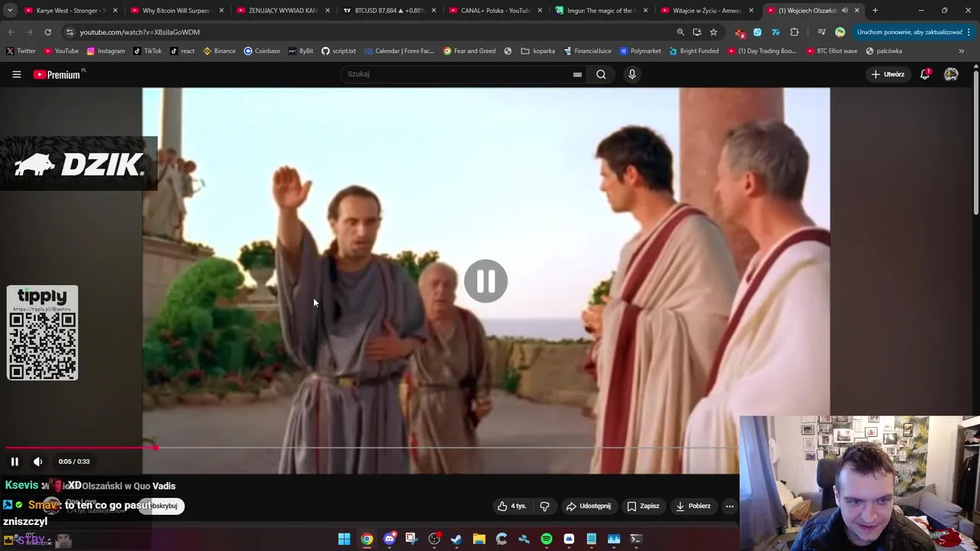Open Chrome extensions puzzle icon
Viewport: 980px width, 551px height.
click(x=794, y=32)
